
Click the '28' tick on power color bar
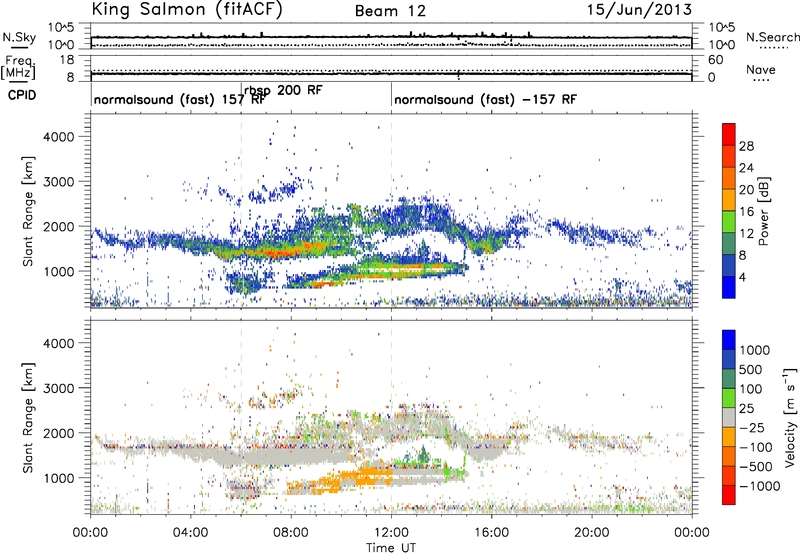[x=746, y=146]
